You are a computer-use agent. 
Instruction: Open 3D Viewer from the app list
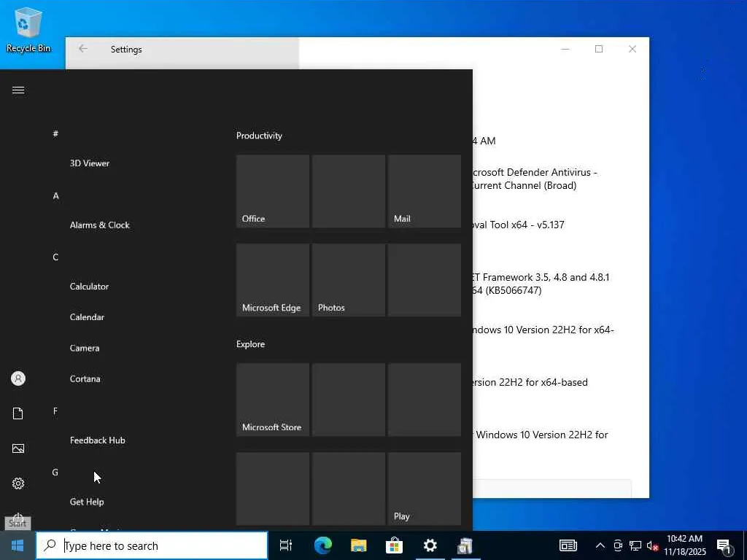[x=90, y=163]
